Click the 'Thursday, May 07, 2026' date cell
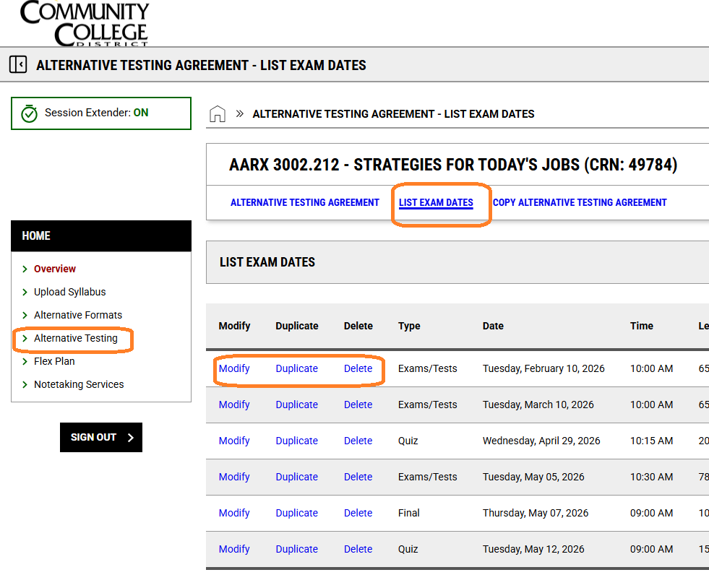The image size is (709, 588). coord(536,513)
